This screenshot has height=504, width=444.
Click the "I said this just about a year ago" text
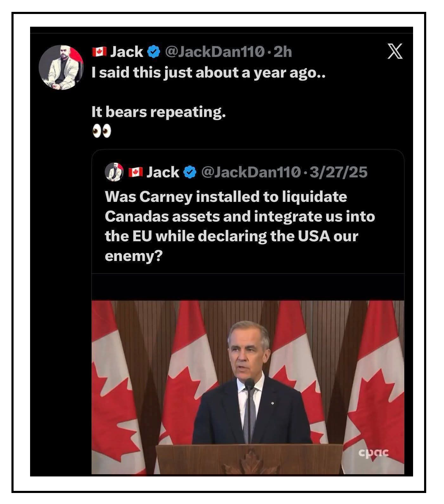[x=208, y=72]
